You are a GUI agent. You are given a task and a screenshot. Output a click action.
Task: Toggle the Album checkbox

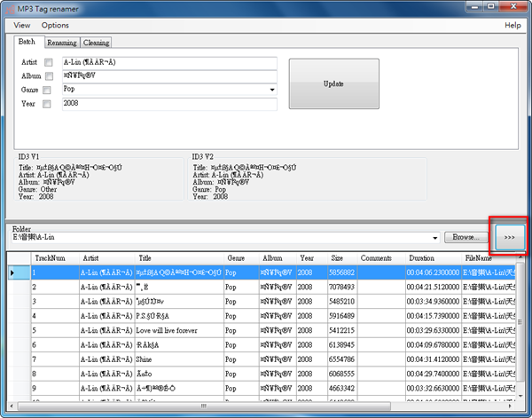point(49,77)
